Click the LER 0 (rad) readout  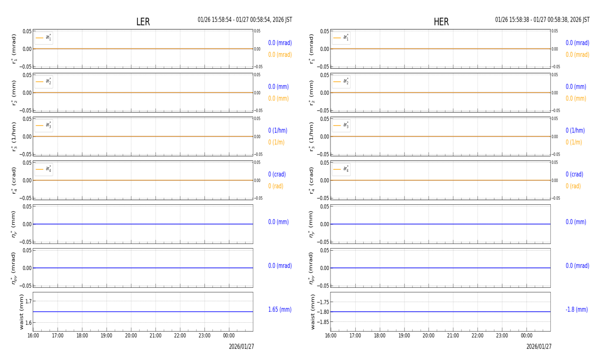pyautogui.click(x=276, y=186)
